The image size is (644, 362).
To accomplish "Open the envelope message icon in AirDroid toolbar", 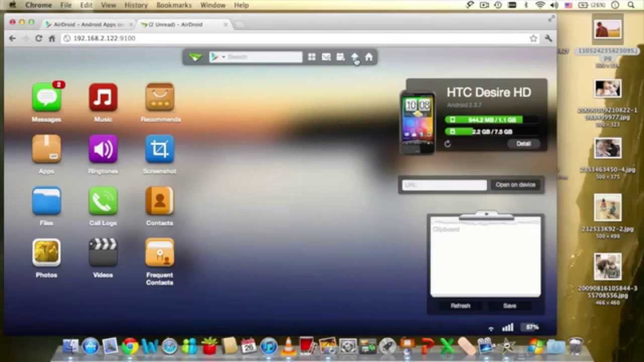I will (x=326, y=57).
